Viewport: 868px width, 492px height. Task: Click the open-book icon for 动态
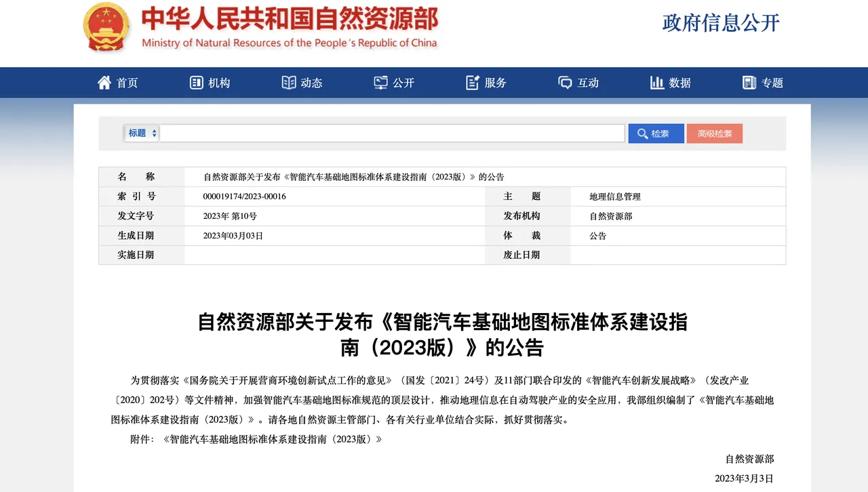click(x=289, y=83)
